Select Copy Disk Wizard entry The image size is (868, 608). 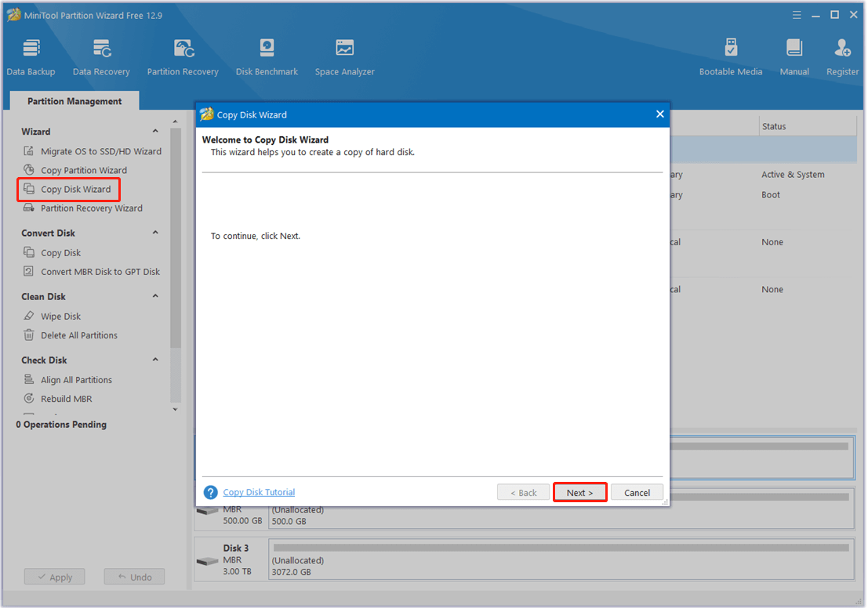pyautogui.click(x=76, y=189)
